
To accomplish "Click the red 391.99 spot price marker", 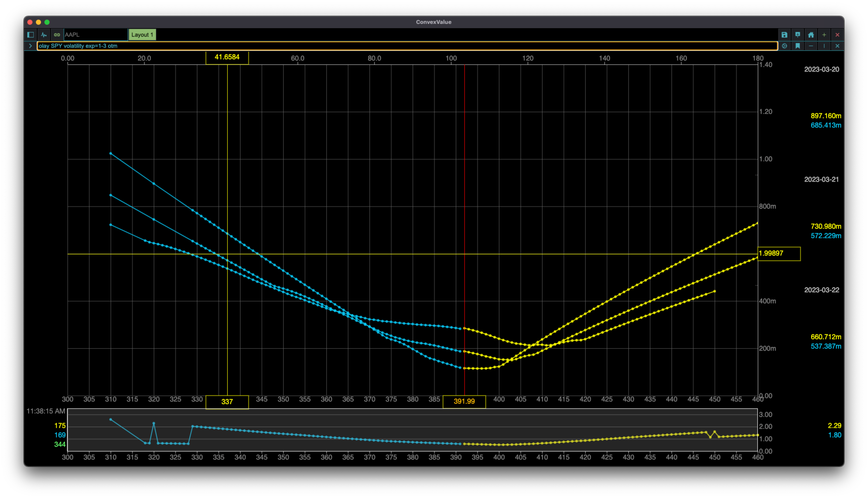I will [464, 402].
